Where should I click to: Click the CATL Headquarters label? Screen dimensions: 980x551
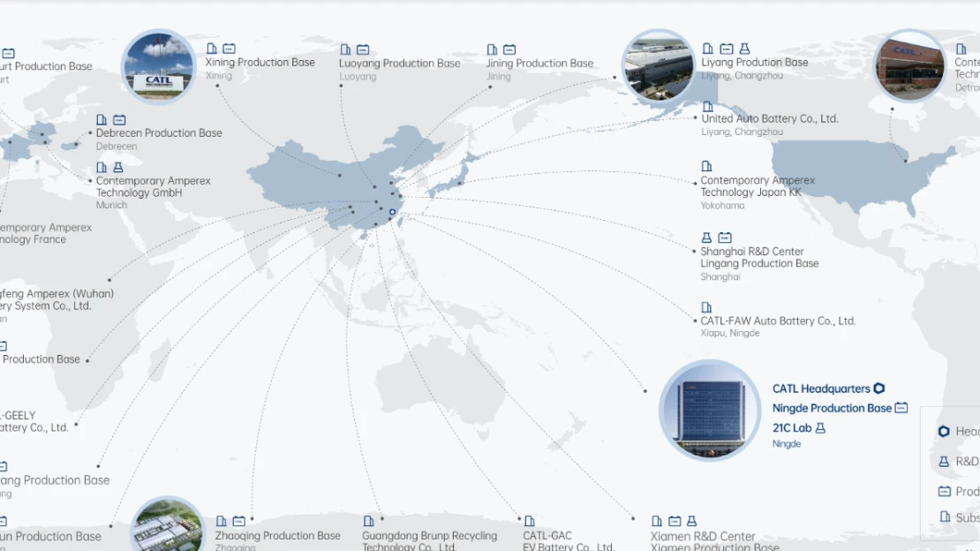coord(821,389)
